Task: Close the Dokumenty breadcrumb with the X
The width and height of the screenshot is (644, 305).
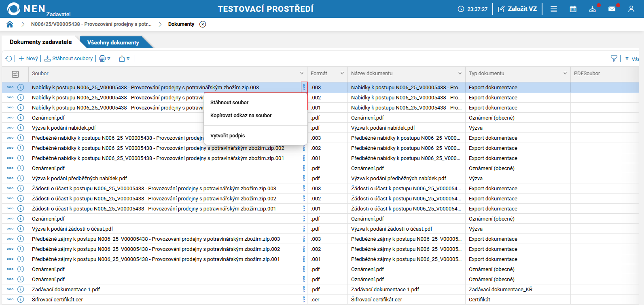Action: point(203,24)
